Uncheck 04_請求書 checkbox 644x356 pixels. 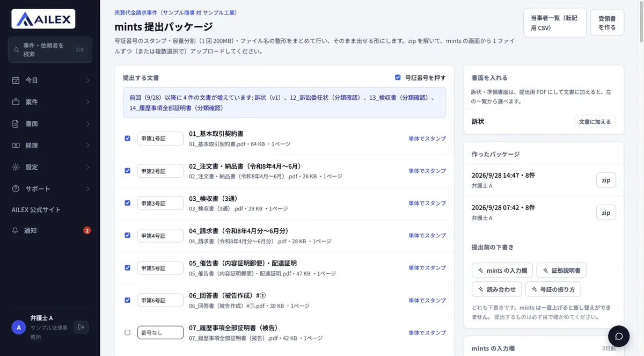(127, 235)
